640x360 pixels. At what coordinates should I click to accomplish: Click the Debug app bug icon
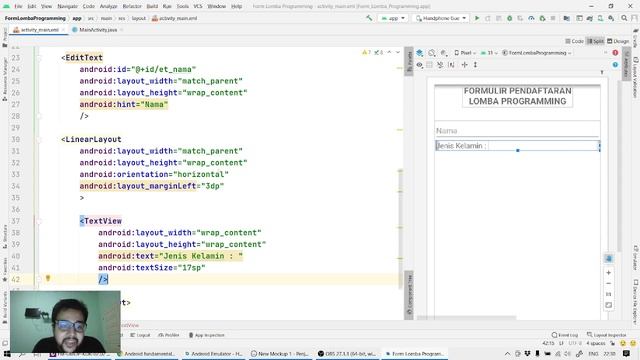click(x=509, y=18)
